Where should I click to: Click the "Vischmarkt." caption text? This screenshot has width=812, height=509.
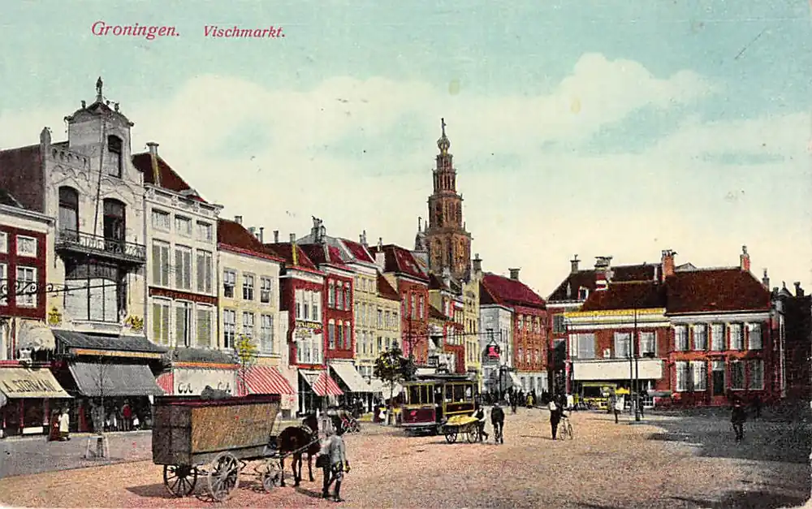coord(244,32)
